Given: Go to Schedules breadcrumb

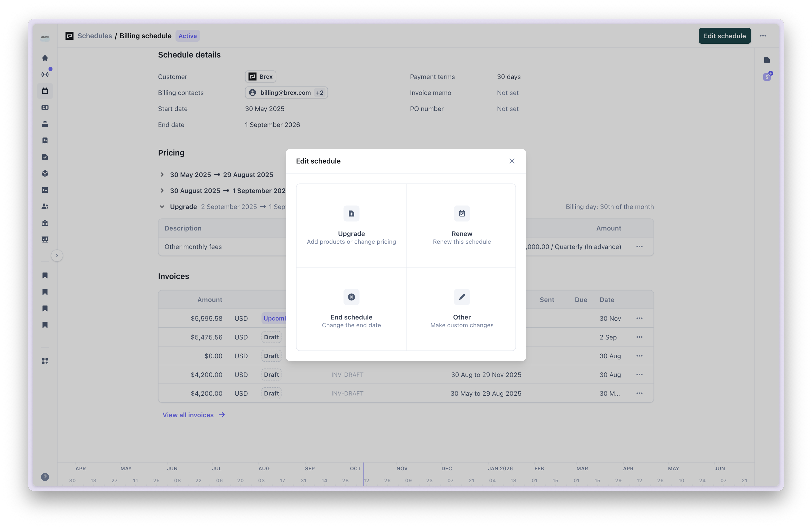Looking at the screenshot, I should 94,36.
